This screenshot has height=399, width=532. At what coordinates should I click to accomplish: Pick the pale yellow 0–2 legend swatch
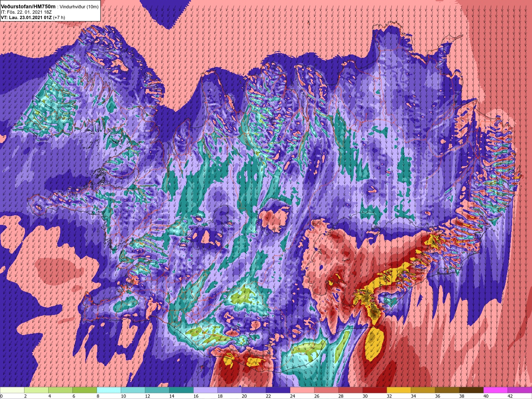click(12, 390)
